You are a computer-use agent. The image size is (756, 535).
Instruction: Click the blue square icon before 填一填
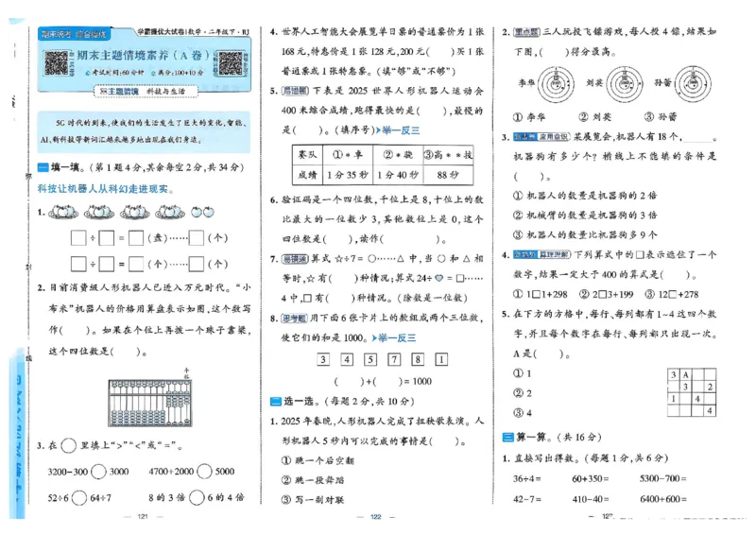click(x=43, y=167)
